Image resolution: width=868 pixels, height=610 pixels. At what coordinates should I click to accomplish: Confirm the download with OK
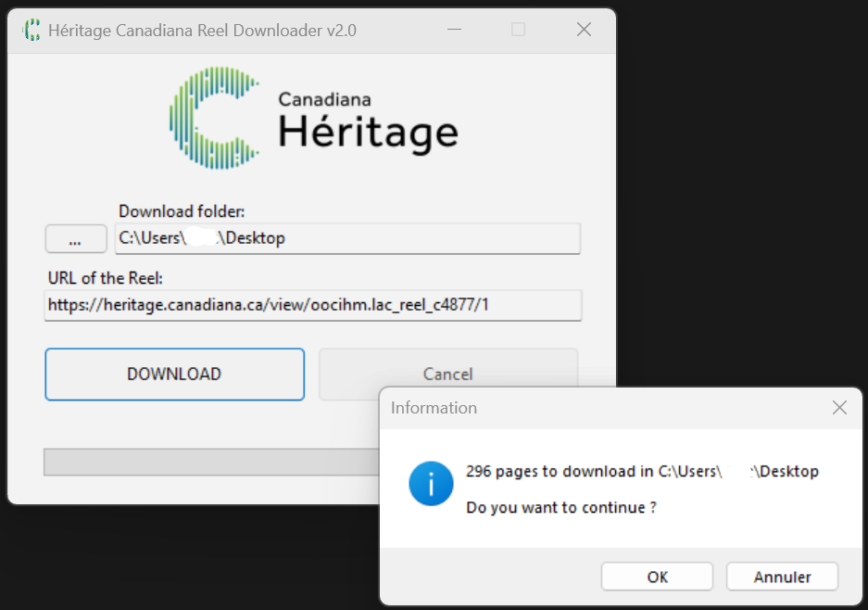tap(657, 577)
